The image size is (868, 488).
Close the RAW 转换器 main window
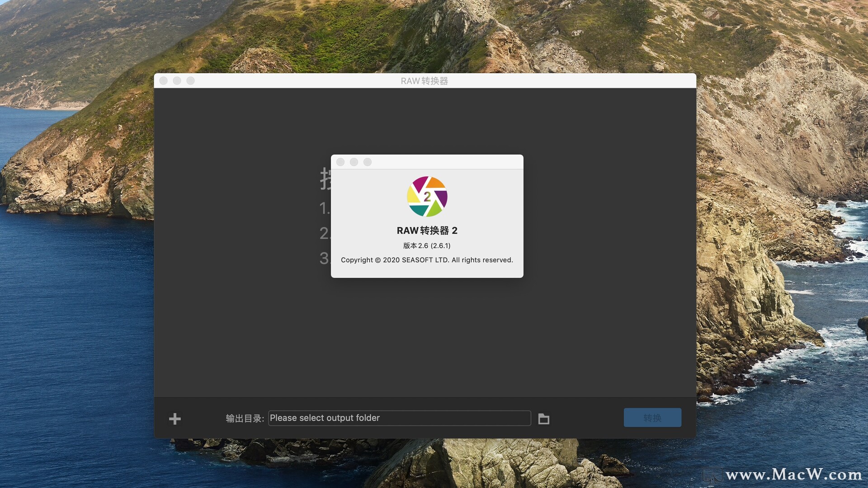click(x=164, y=80)
